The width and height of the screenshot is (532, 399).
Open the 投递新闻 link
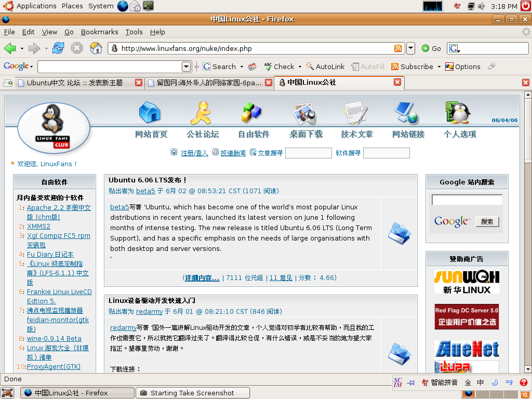(233, 153)
